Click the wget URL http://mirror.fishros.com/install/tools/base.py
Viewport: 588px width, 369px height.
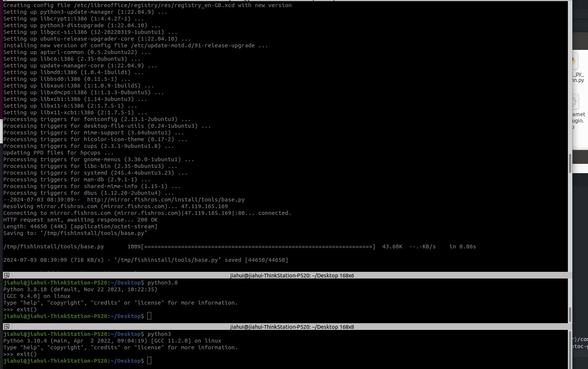[166, 200]
